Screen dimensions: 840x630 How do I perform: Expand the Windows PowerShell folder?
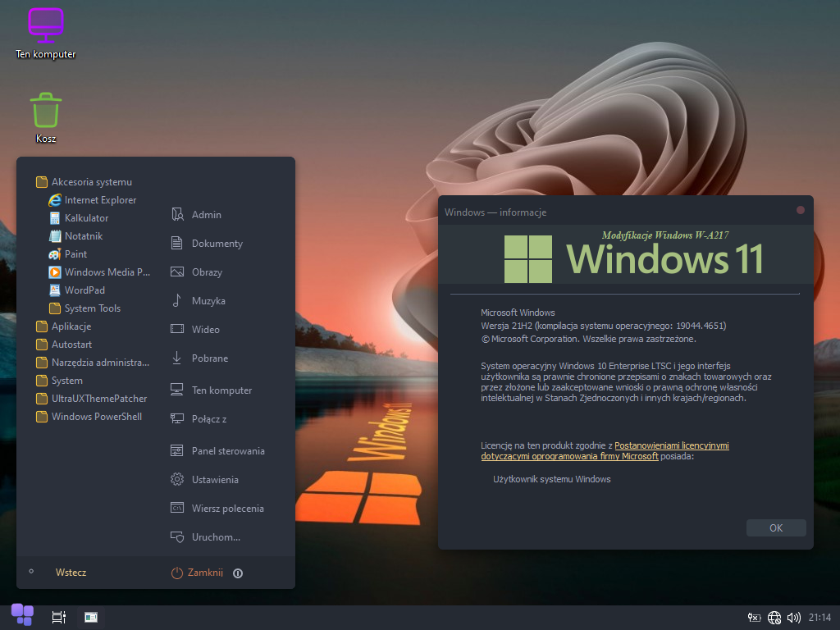96,417
